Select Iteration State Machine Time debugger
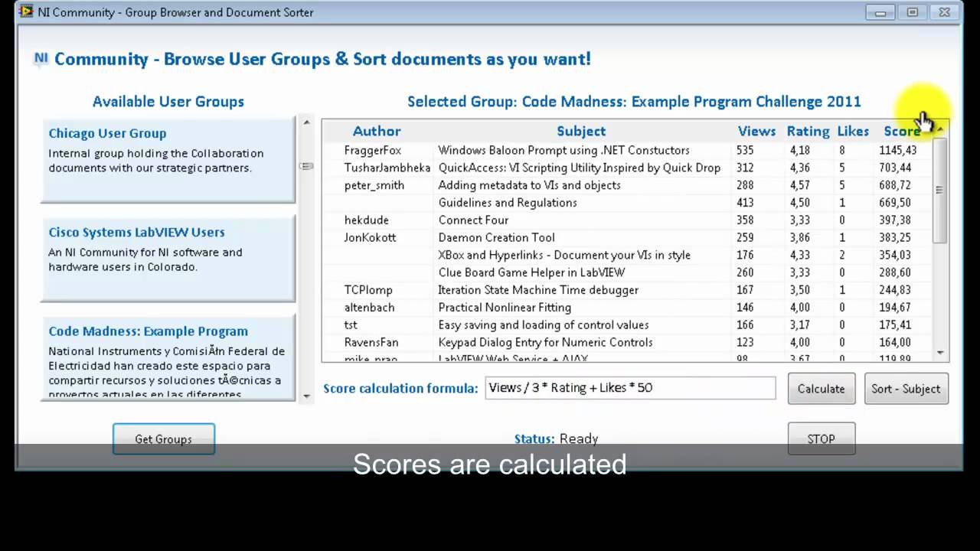Screen dimensions: 980x551 point(537,290)
